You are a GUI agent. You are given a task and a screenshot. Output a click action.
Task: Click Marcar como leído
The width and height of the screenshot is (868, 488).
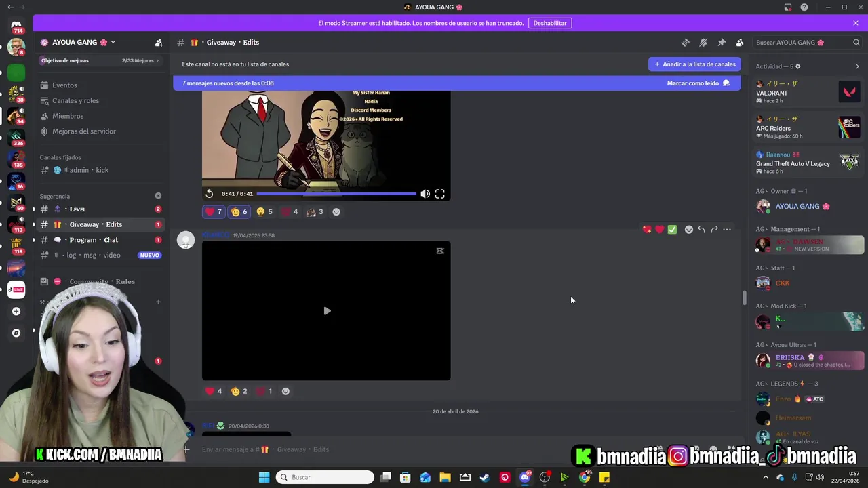(x=698, y=83)
